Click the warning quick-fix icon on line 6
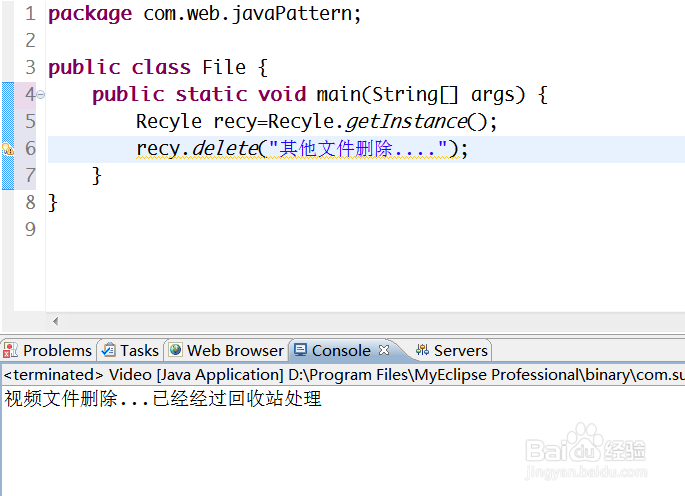685x496 pixels. pyautogui.click(x=8, y=149)
